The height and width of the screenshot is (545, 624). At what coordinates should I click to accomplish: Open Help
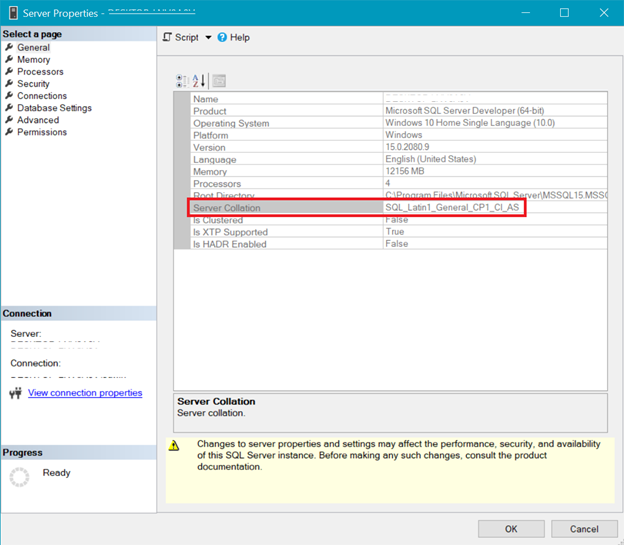tap(234, 37)
